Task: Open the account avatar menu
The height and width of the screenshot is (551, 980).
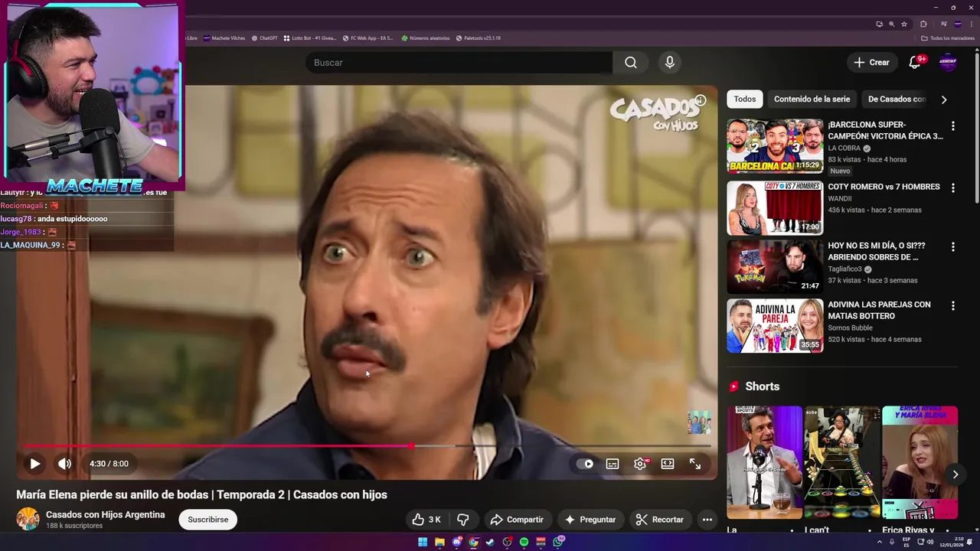Action: coord(948,63)
